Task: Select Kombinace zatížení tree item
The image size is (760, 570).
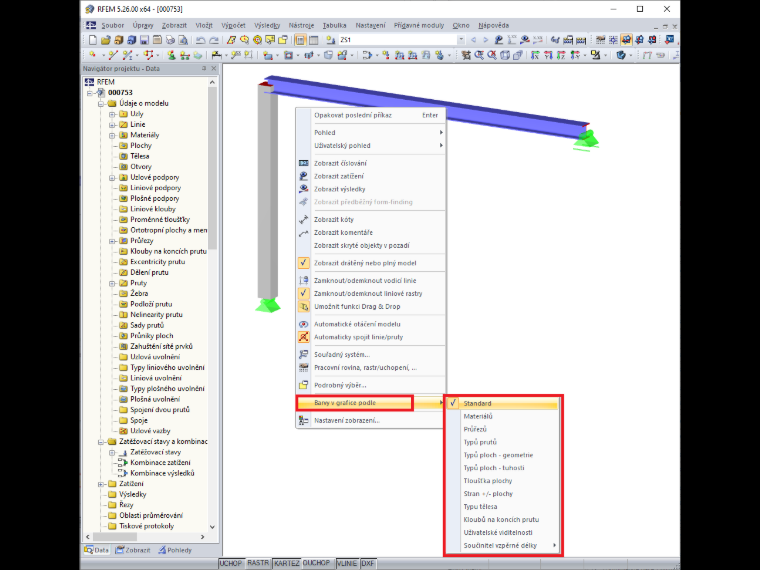Action: coord(160,462)
